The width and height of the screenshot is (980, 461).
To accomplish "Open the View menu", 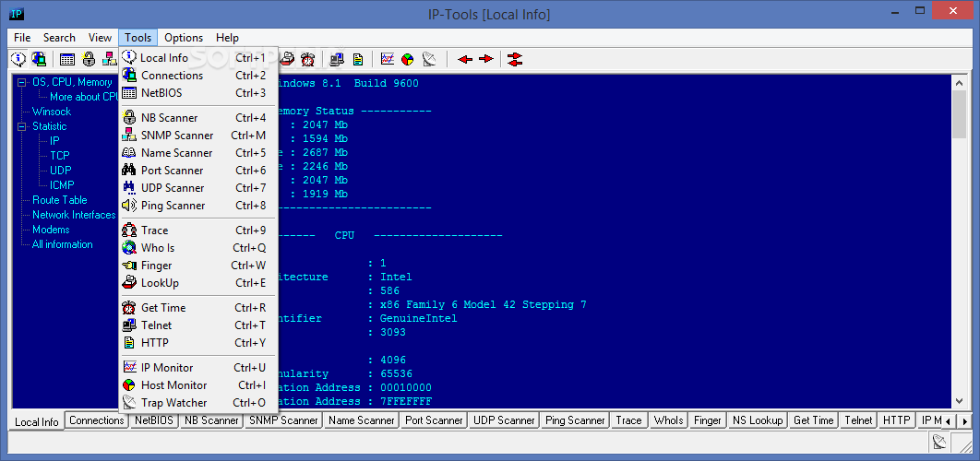I will click(100, 38).
